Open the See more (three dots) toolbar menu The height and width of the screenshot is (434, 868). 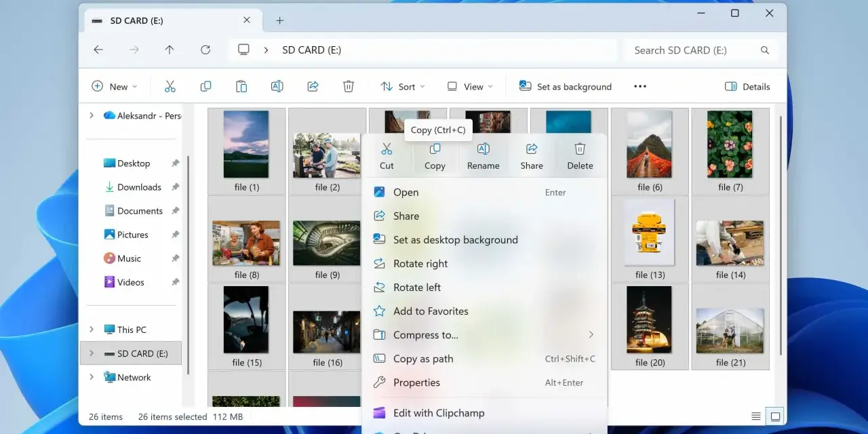point(640,86)
